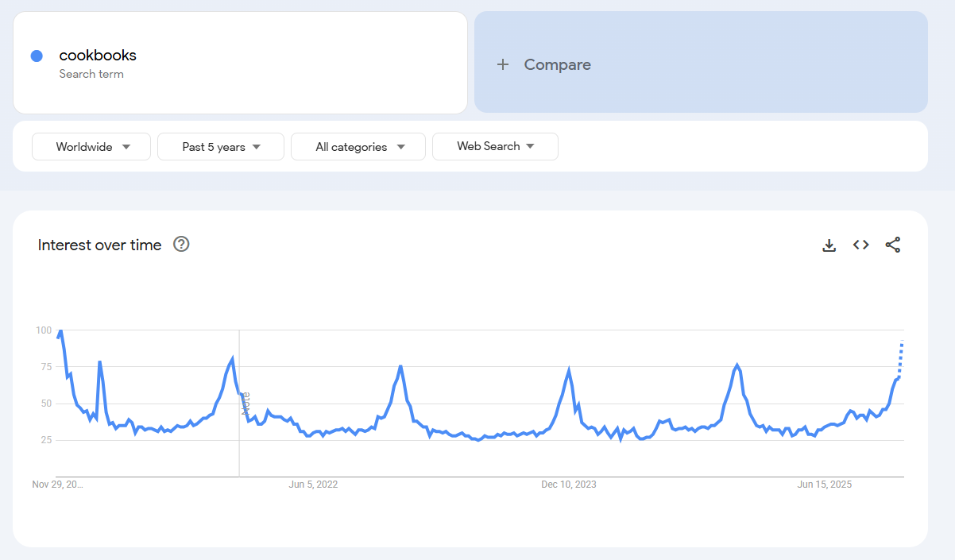Click the Dec 10, 2023 axis label

coord(568,485)
